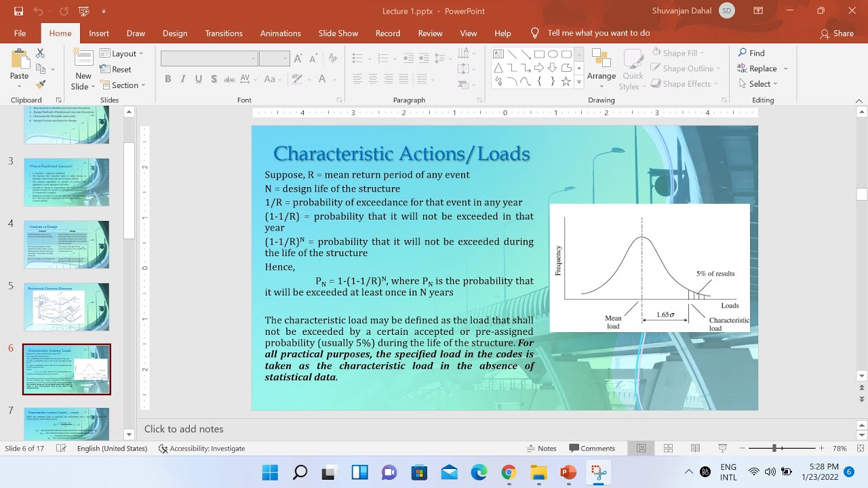The height and width of the screenshot is (488, 868).
Task: Click the Save icon in title bar
Action: (18, 12)
